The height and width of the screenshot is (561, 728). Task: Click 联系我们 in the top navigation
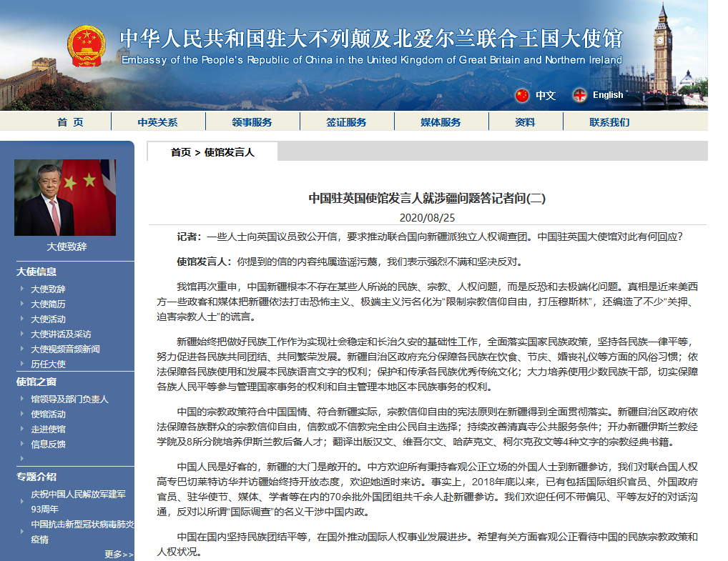tap(609, 122)
